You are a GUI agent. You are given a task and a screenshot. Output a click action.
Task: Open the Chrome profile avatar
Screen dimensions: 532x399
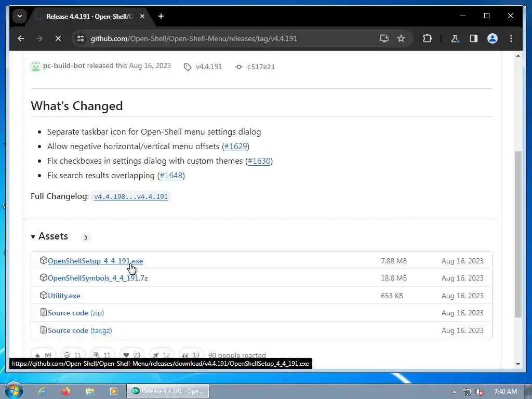(x=493, y=38)
